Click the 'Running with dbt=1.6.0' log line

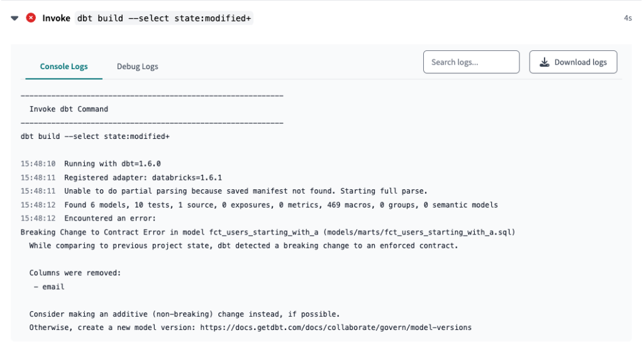tap(113, 163)
